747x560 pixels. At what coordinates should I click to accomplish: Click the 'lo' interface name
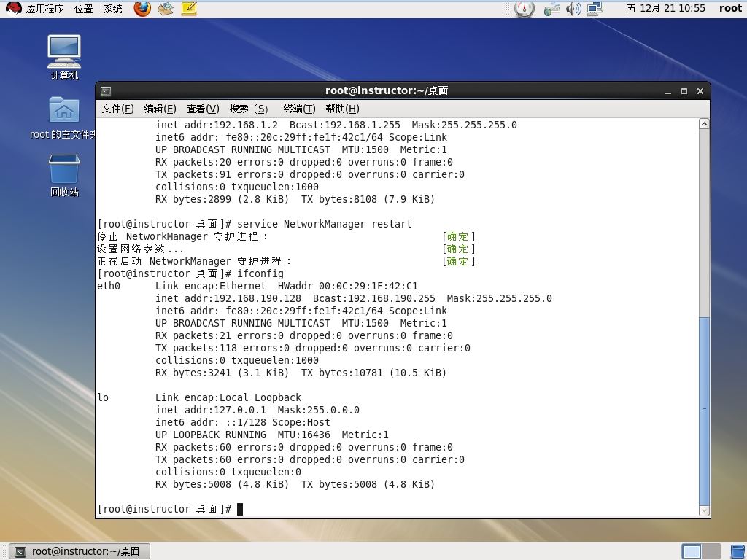click(x=103, y=397)
